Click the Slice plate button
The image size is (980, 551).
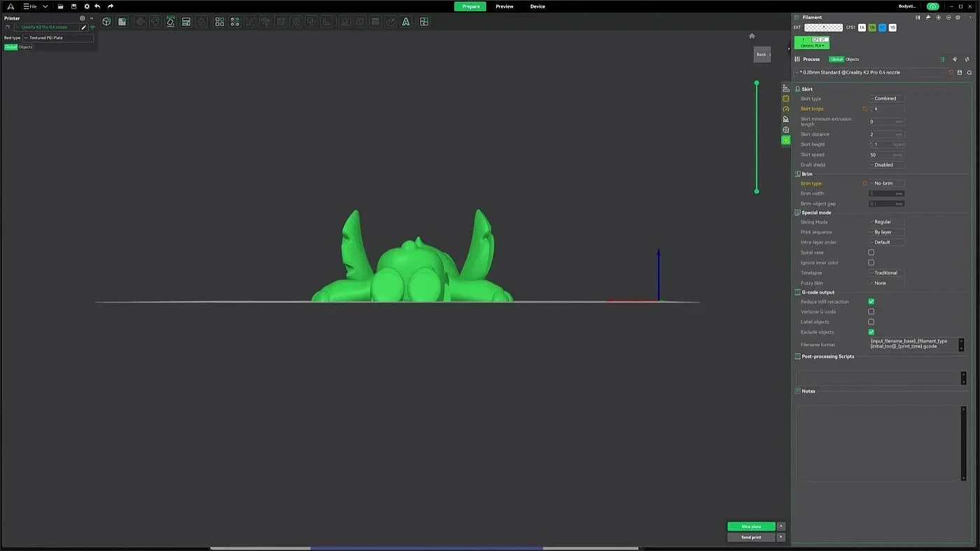751,526
